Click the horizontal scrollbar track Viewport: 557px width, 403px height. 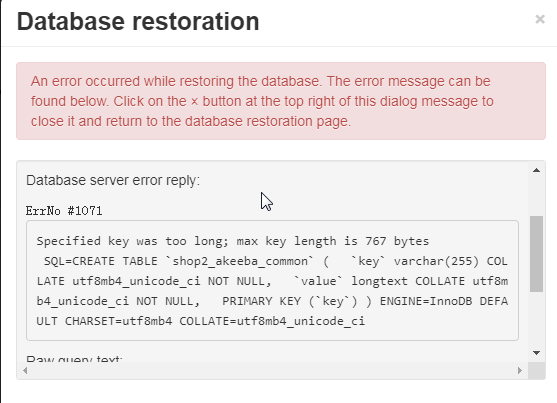coord(272,371)
